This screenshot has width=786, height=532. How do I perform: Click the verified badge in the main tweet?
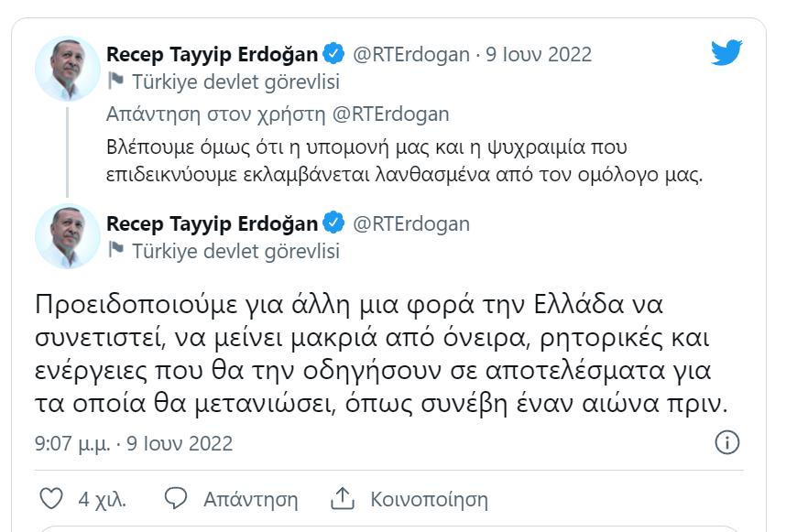[x=334, y=223]
